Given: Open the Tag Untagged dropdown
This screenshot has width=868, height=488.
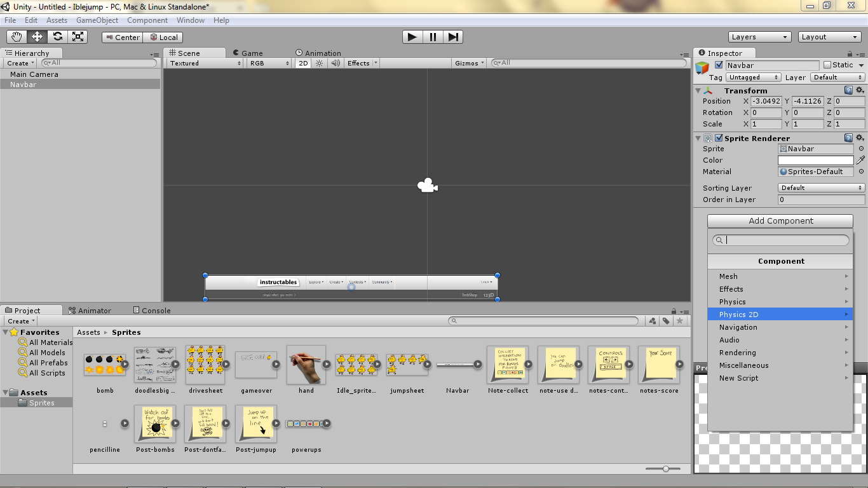Looking at the screenshot, I should 754,78.
